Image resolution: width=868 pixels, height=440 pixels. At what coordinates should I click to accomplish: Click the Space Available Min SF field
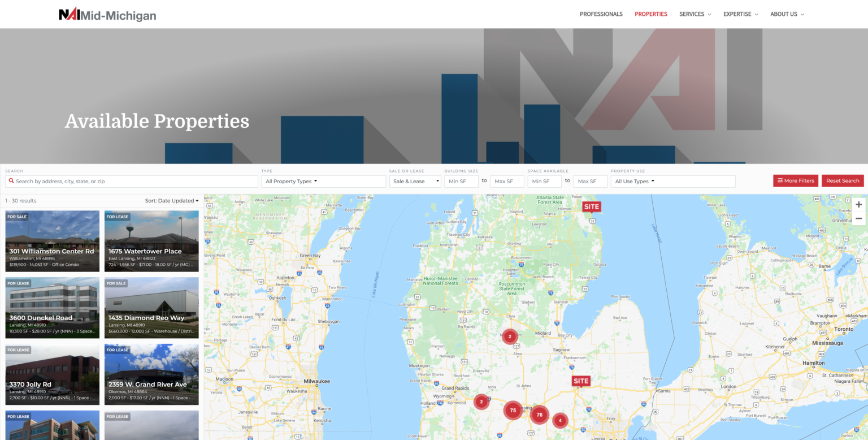tap(545, 181)
